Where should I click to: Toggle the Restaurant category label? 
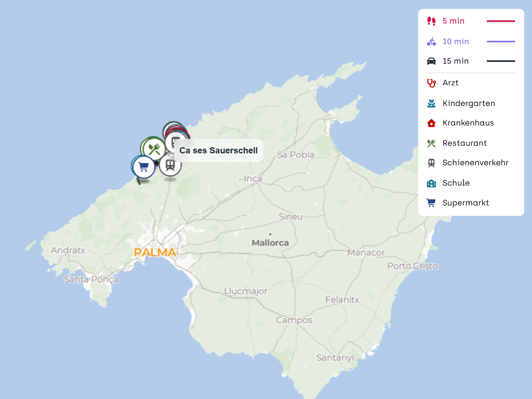tap(464, 143)
